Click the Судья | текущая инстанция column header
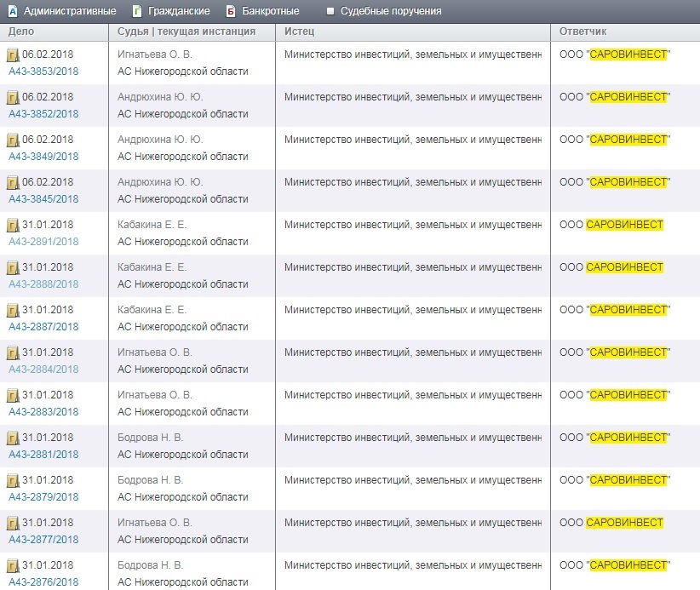 (x=186, y=32)
